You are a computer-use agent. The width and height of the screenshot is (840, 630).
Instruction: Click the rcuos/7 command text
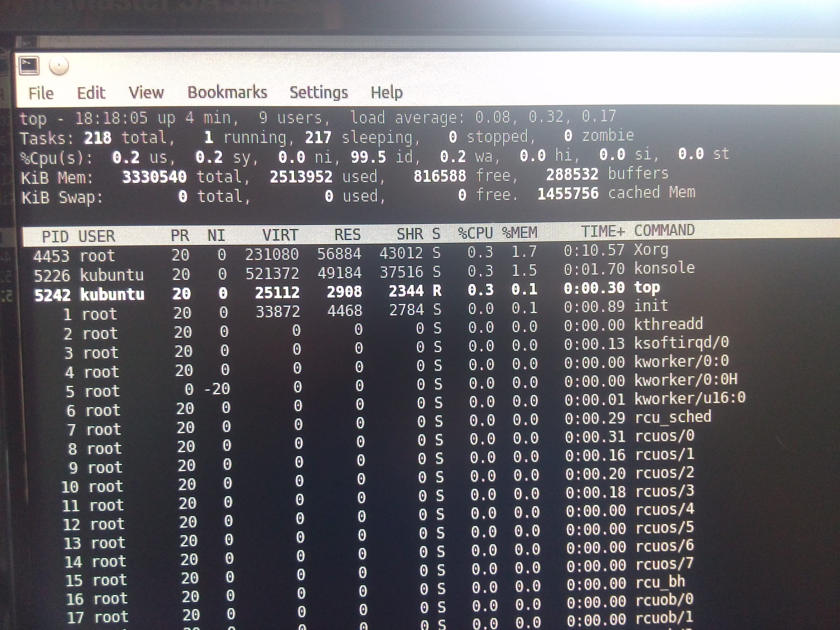(665, 564)
